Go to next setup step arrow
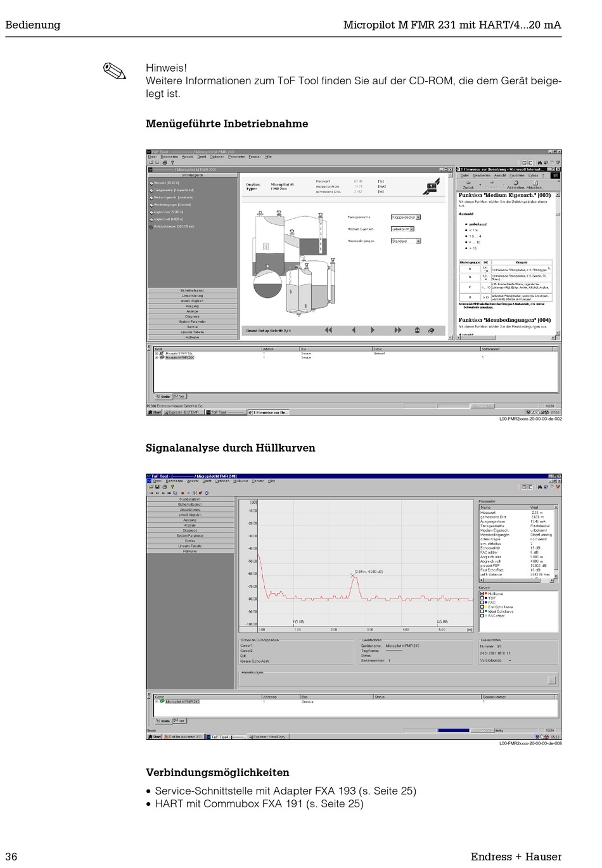 373,330
